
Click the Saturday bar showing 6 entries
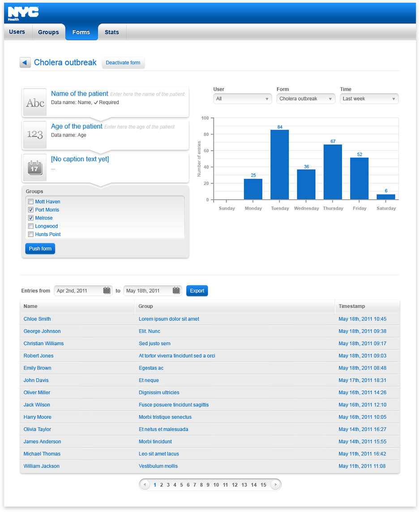coord(386,197)
